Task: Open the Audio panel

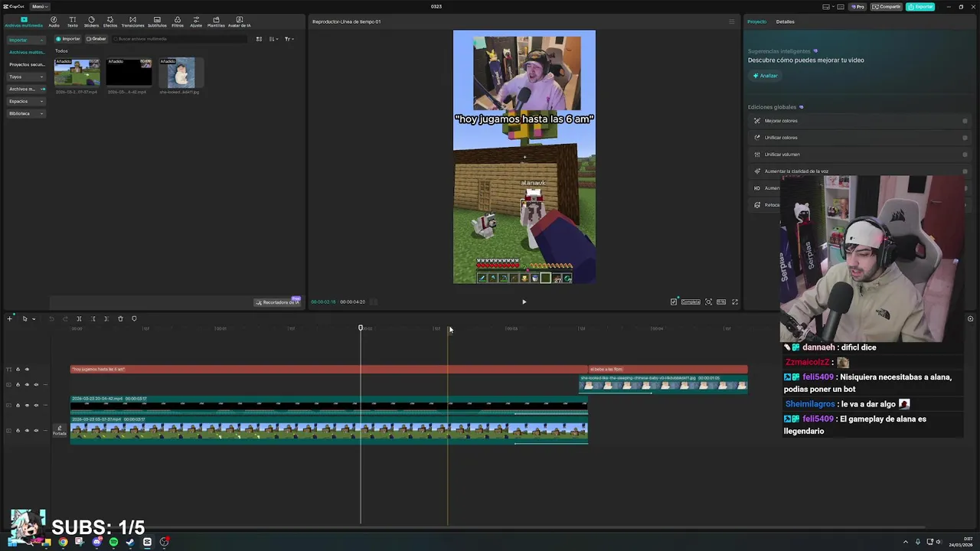Action: click(54, 21)
